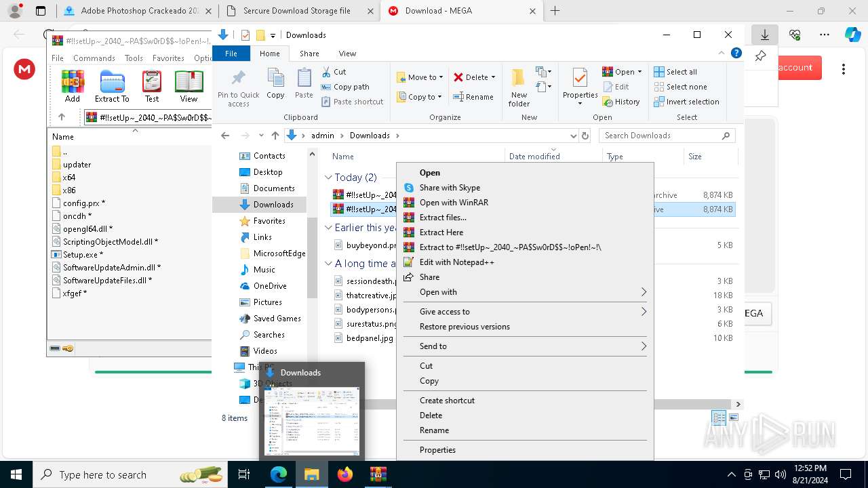Image resolution: width=868 pixels, height=488 pixels.
Task: Choose Extract files... from context menu
Action: coord(524,218)
